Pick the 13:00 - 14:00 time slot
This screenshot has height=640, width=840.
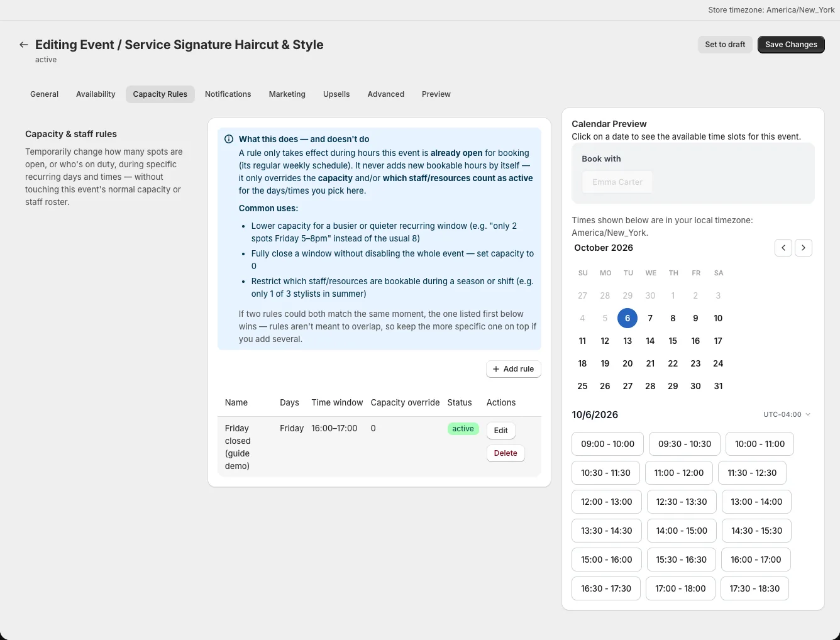[756, 502]
